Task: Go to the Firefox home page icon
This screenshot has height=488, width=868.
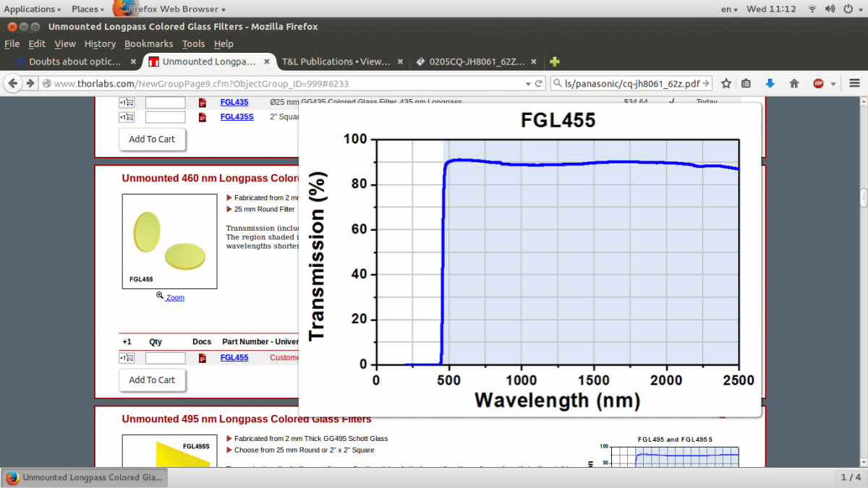Action: [x=793, y=83]
